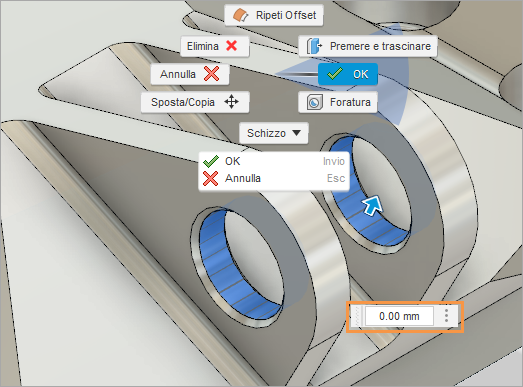Expand the Schizzo dropdown

[x=274, y=133]
